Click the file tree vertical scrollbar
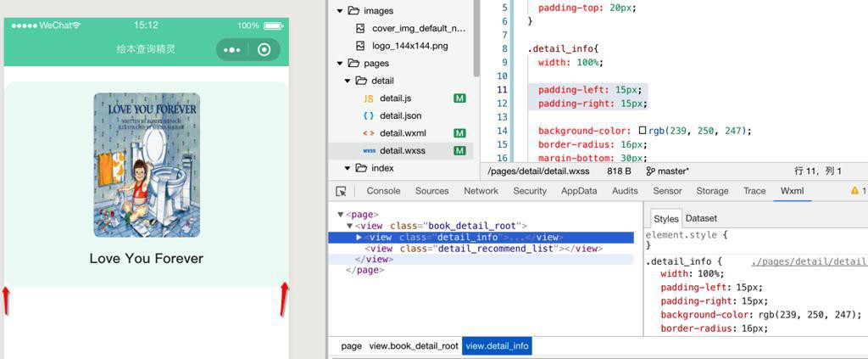Image resolution: width=868 pixels, height=359 pixels. click(x=476, y=38)
